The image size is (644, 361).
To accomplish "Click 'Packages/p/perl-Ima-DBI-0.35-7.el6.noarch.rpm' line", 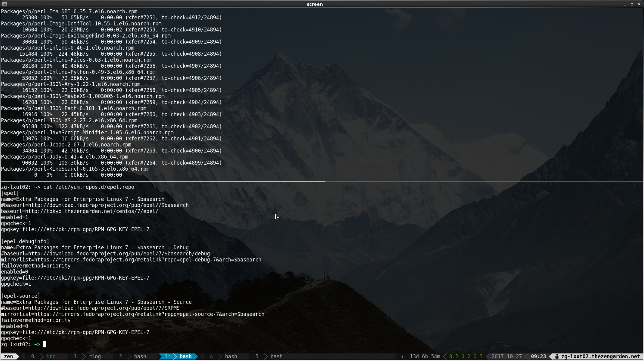I will pos(69,11).
